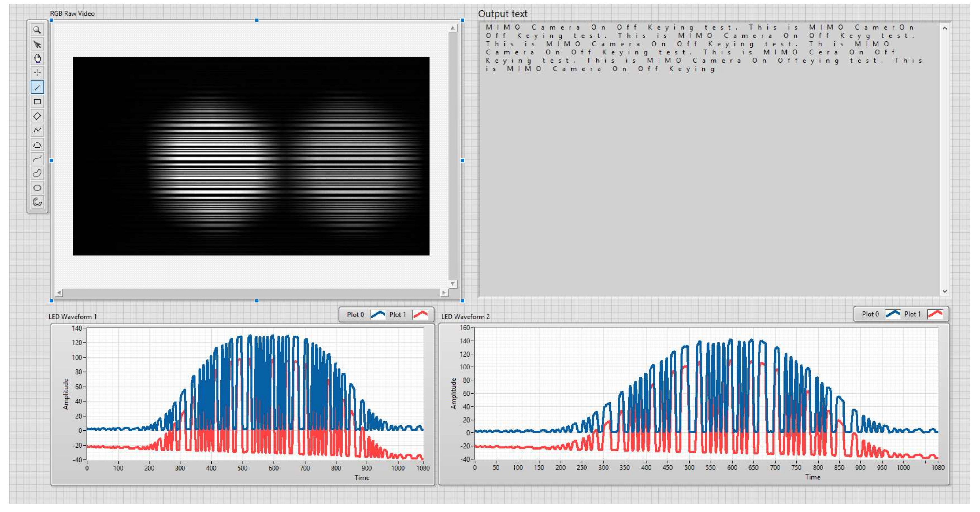This screenshot has height=512, width=980.
Task: Select the Freehand Line tool
Action: coord(37,159)
